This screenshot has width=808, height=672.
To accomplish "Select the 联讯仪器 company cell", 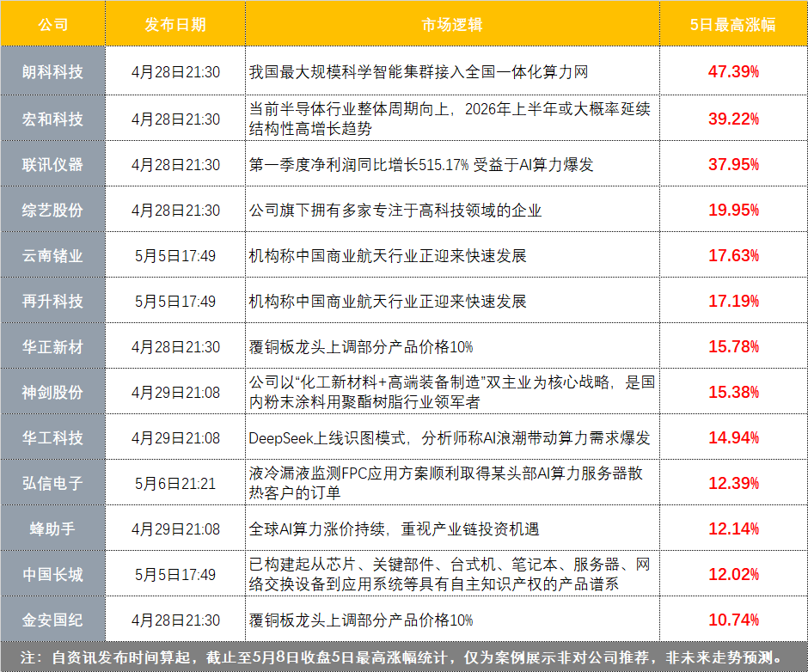I will (x=52, y=164).
